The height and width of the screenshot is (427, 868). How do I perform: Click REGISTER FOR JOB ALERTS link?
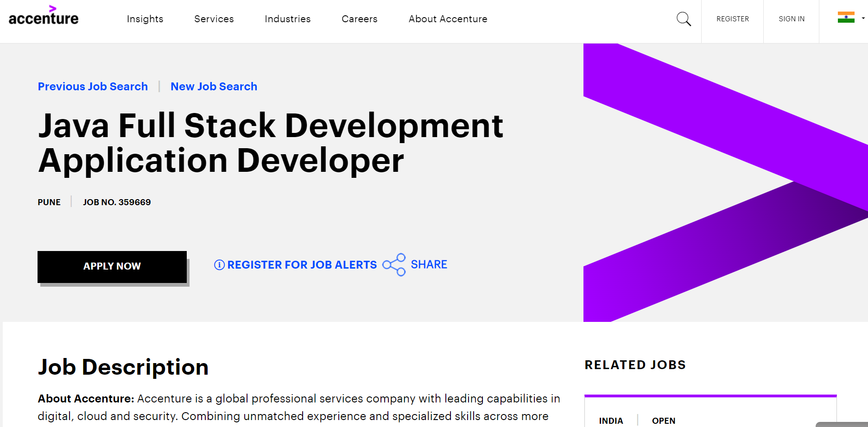coord(302,265)
